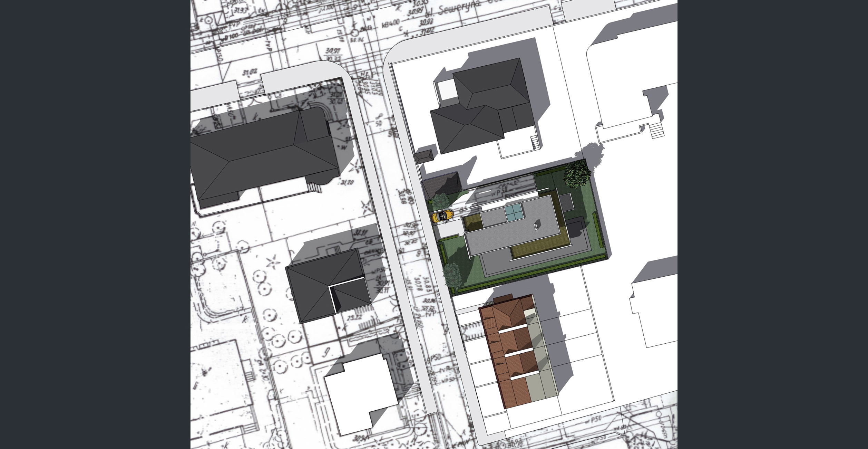This screenshot has width=868, height=449.
Task: Click the red tiled-roof row house
Action: coord(518,352)
